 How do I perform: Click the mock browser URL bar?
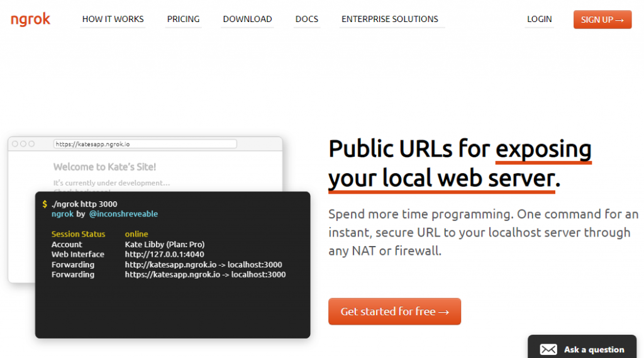(x=145, y=144)
